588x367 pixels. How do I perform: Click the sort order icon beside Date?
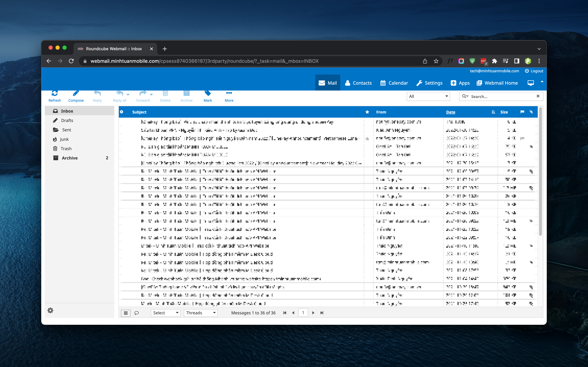(493, 112)
